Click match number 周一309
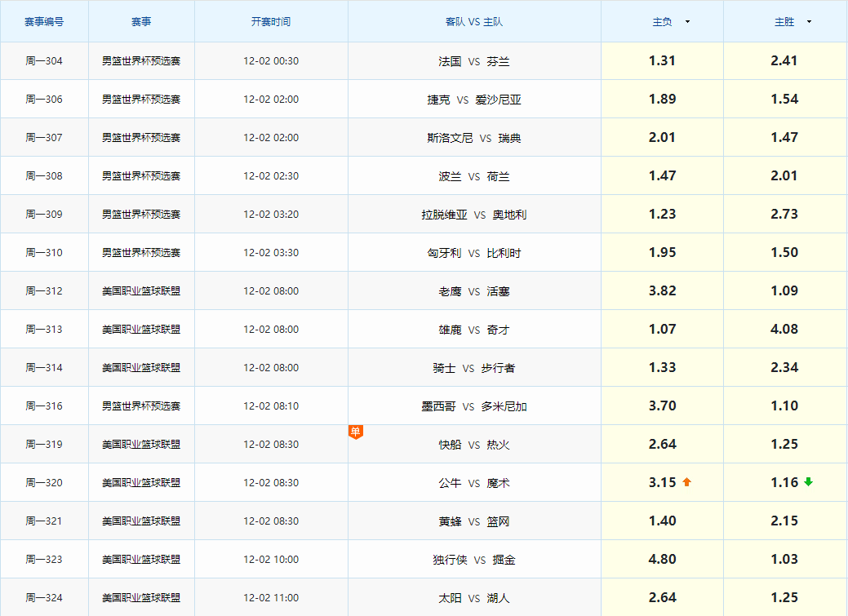848x616 pixels. click(x=44, y=215)
